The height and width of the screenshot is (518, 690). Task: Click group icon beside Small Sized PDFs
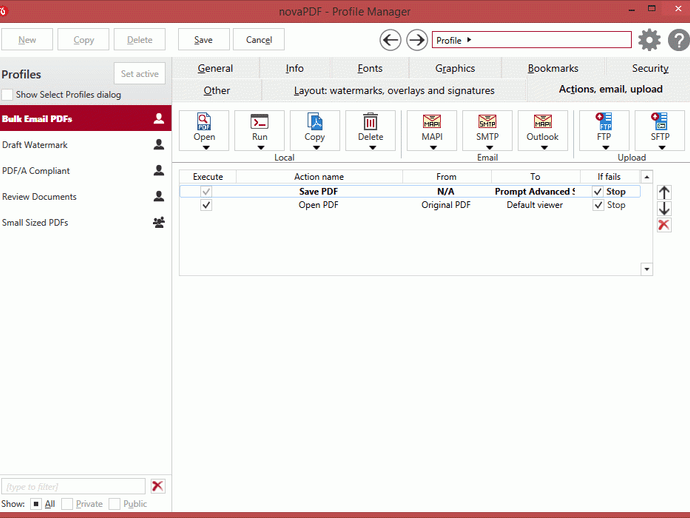click(159, 222)
